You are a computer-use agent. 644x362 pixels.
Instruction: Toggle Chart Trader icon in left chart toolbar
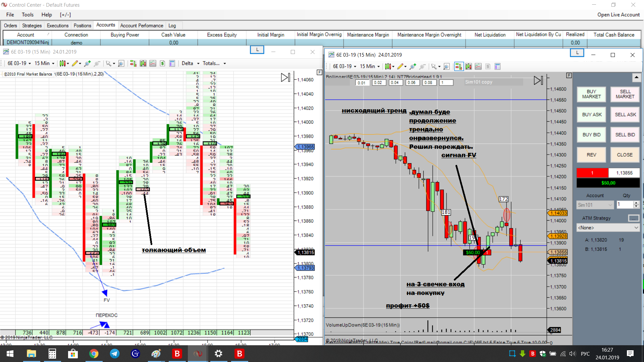[x=133, y=63]
